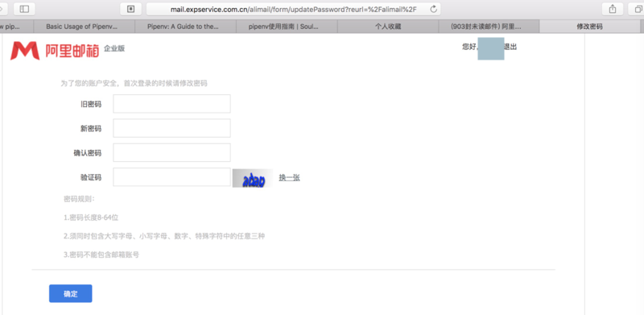Switch to Pipenv: A Guide tab
644x315 pixels.
186,27
